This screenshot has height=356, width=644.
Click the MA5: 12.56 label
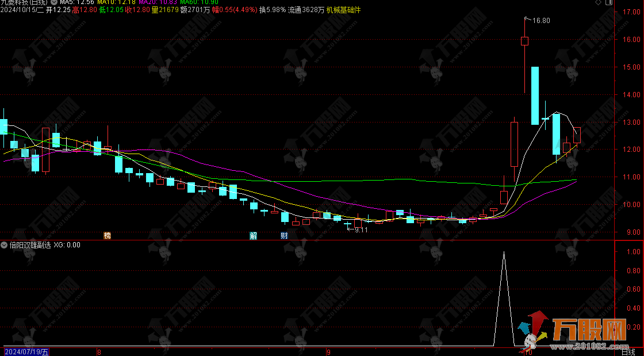pyautogui.click(x=77, y=2)
